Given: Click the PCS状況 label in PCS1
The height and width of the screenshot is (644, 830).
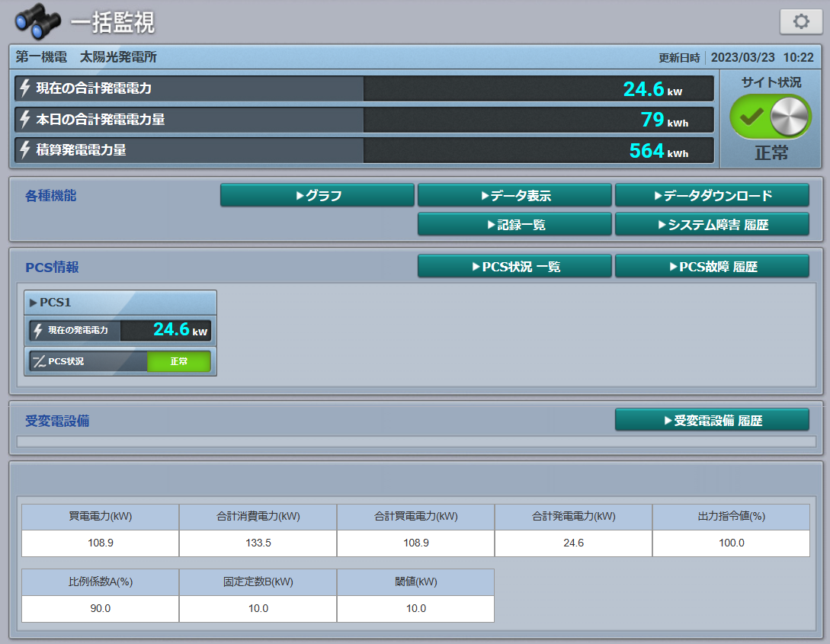Looking at the screenshot, I should tap(66, 361).
